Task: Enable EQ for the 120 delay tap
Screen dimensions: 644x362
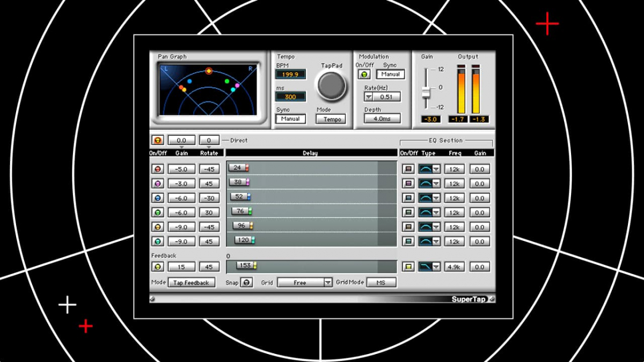Action: pyautogui.click(x=408, y=241)
